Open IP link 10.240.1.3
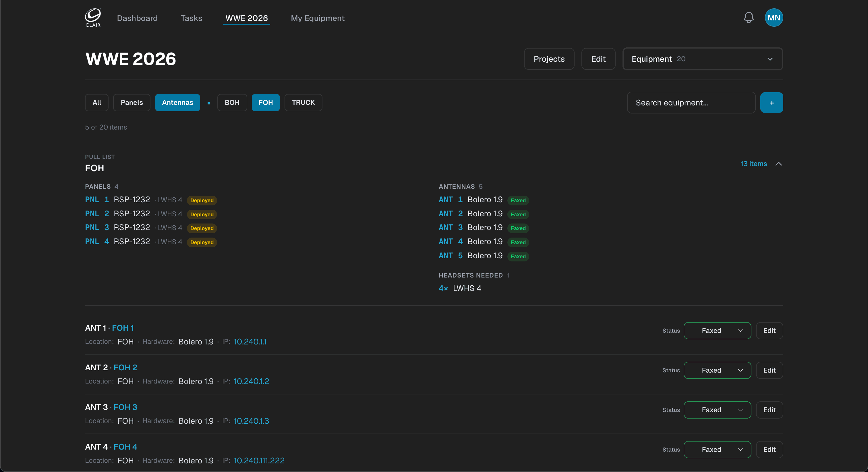This screenshot has height=472, width=868. (x=251, y=421)
